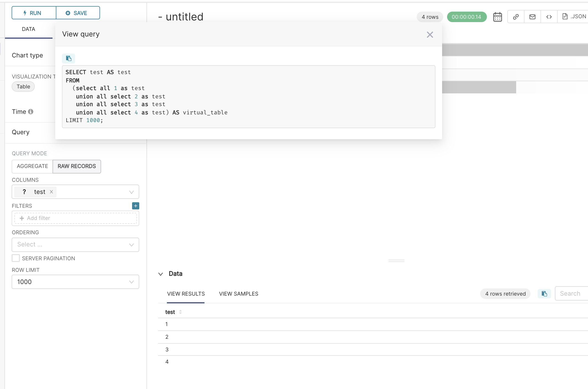Open the Data tab
588x389 pixels.
(x=28, y=29)
